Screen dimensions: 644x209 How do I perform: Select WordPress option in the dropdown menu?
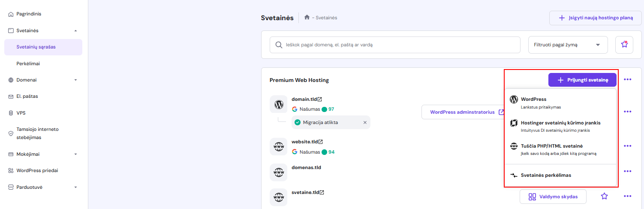coord(533,100)
